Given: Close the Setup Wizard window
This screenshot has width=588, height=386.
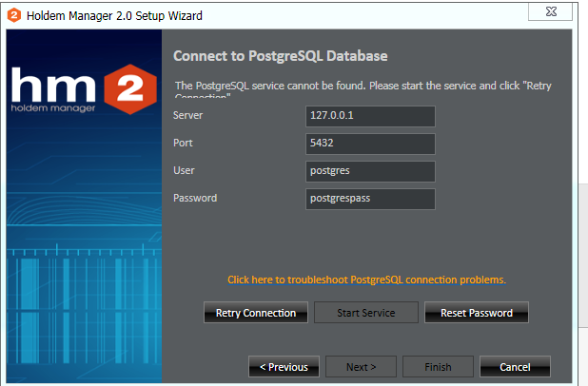Looking at the screenshot, I should 550,12.
